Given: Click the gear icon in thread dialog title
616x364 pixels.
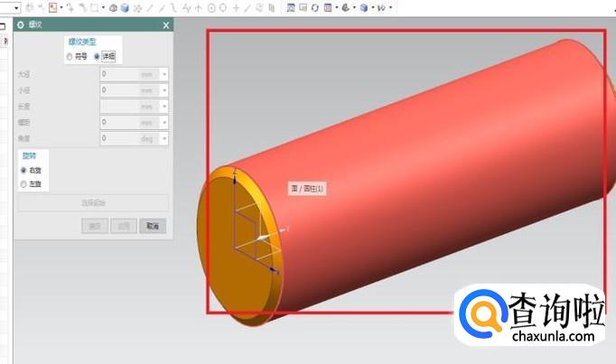Looking at the screenshot, I should 21,24.
